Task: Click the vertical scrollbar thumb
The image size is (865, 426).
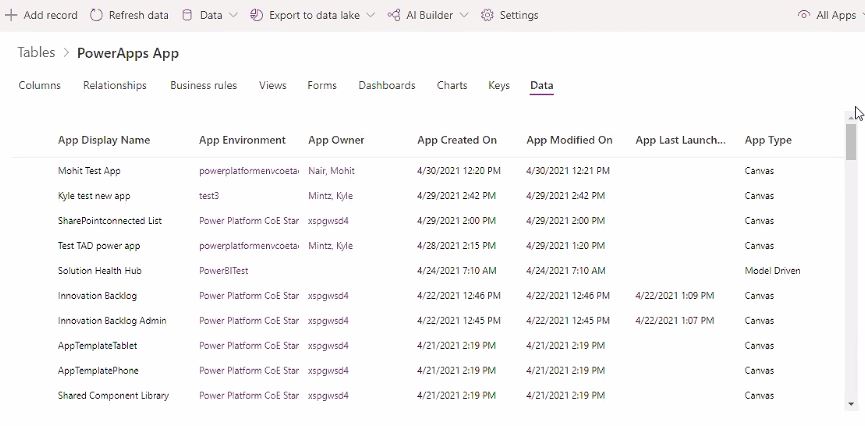Action: tap(850, 142)
